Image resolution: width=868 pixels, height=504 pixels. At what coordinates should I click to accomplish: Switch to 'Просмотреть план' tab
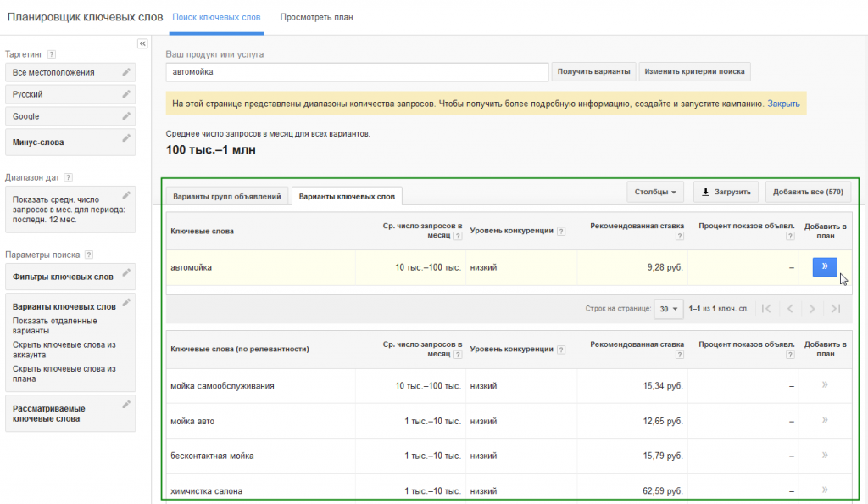pyautogui.click(x=317, y=17)
